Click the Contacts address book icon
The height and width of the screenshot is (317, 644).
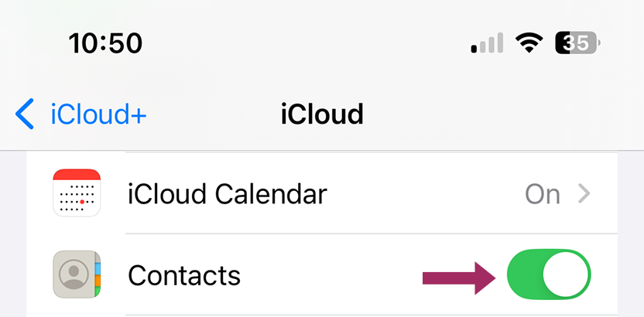coord(77,274)
